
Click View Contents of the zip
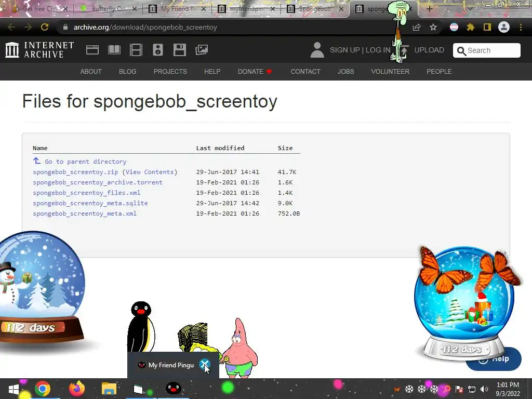click(x=150, y=172)
